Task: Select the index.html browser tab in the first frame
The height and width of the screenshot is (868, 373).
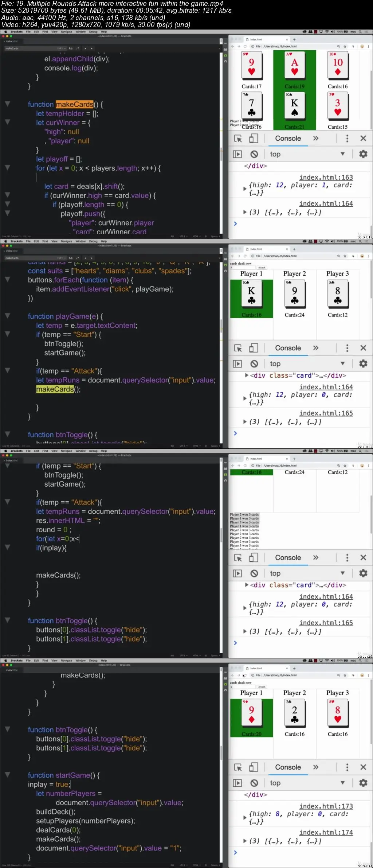Action: click(266, 39)
